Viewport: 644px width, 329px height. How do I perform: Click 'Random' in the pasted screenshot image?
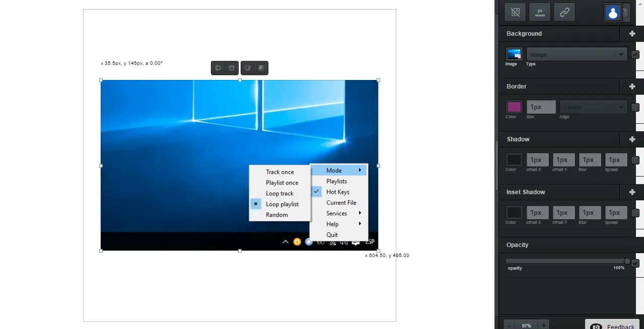277,215
